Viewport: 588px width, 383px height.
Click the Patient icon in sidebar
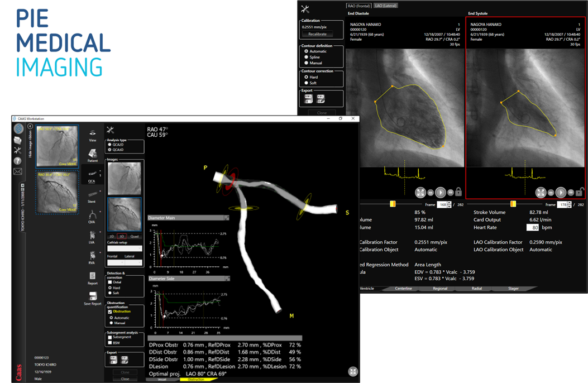pyautogui.click(x=92, y=155)
